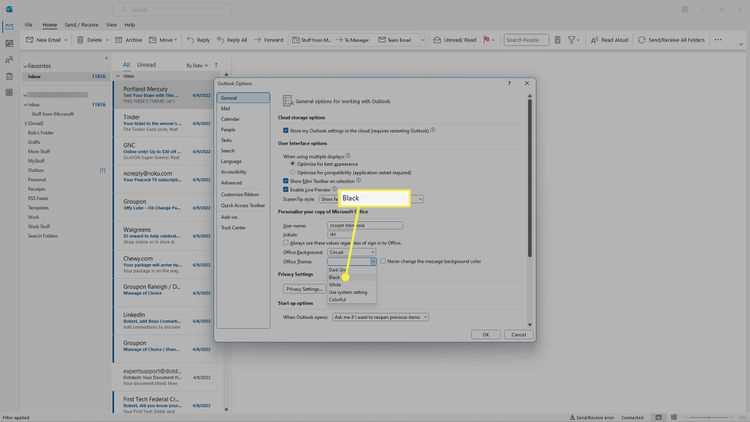Click the User name input field
This screenshot has height=422, width=750.
[365, 225]
